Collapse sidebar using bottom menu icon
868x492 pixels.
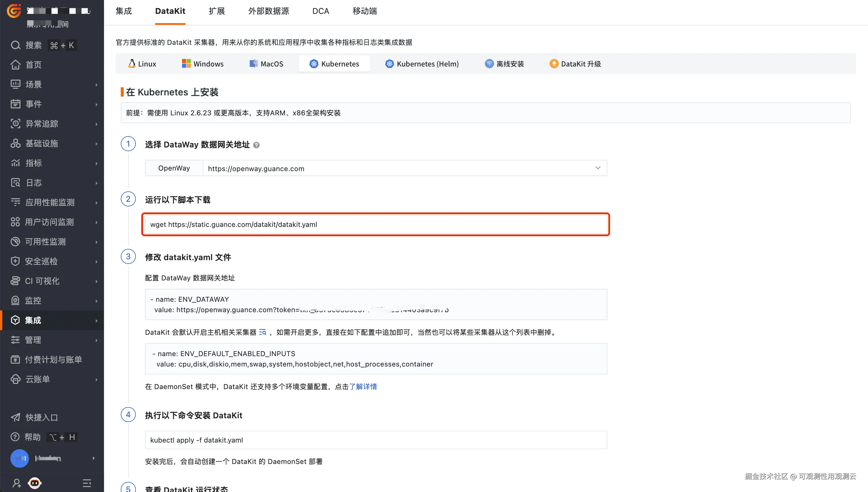pyautogui.click(x=87, y=483)
